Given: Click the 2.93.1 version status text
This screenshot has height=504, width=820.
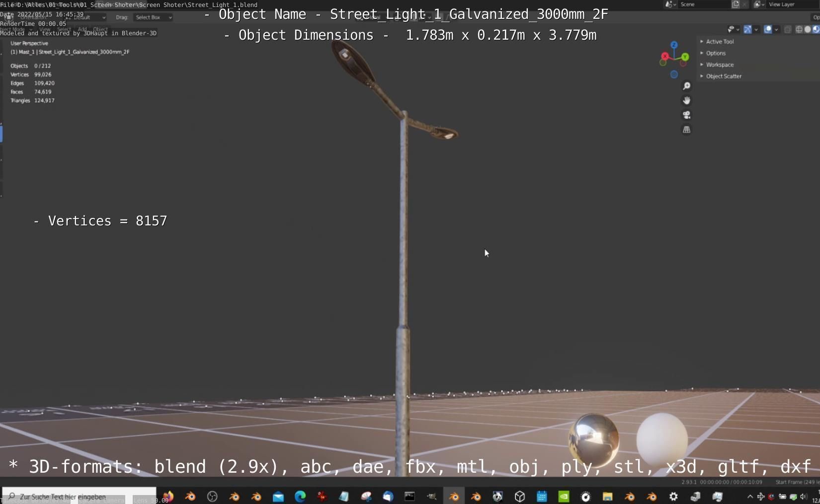Looking at the screenshot, I should pos(689,482).
